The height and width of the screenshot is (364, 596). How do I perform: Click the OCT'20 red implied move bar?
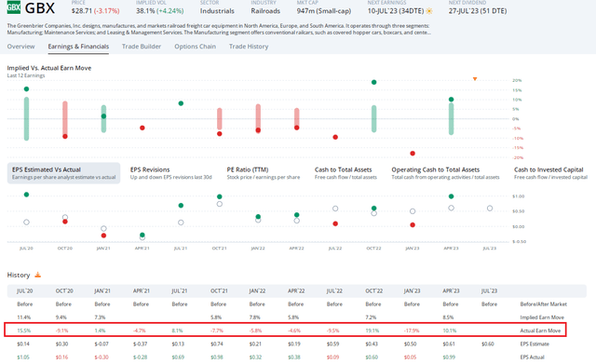coord(65,118)
